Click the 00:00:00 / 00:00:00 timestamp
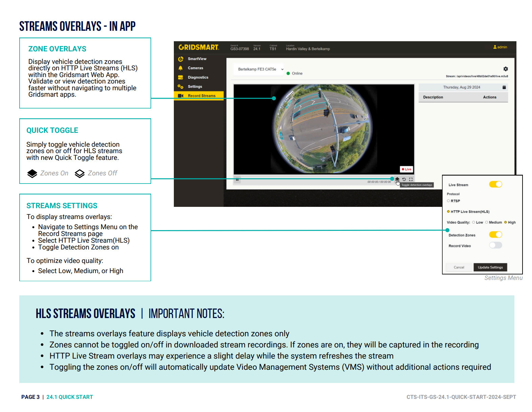The width and height of the screenshot is (532, 412). coord(379,182)
